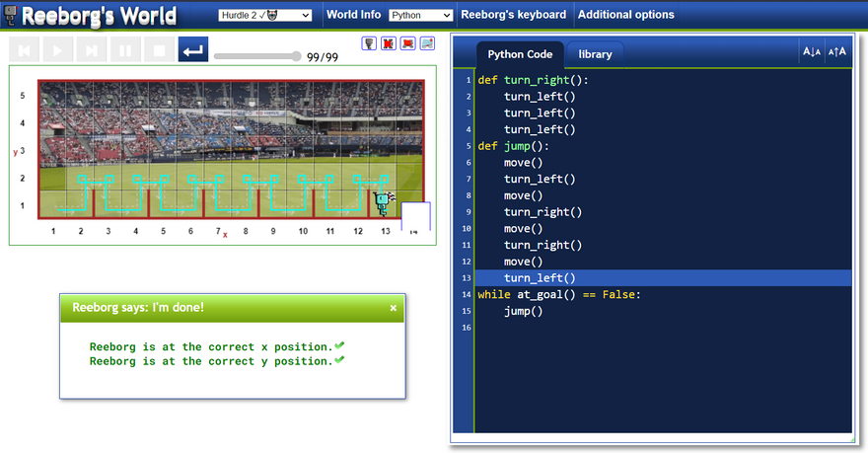
Task: Toggle the red robot highlight icon
Action: [x=407, y=43]
